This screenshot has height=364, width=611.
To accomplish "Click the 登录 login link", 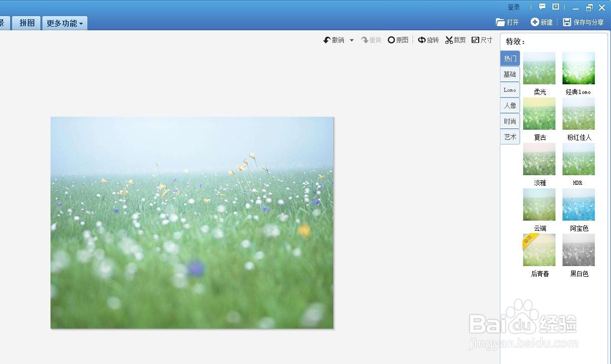I will (x=514, y=7).
